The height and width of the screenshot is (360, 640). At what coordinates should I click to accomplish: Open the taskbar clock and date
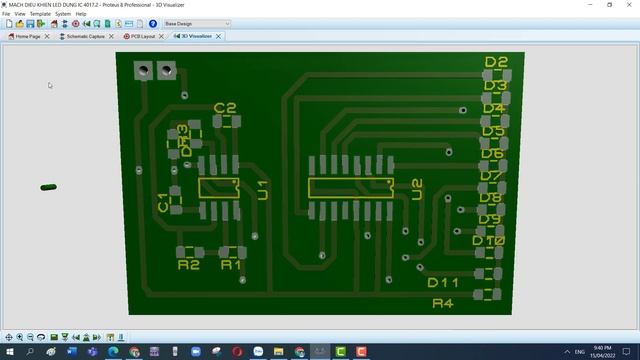(x=602, y=351)
